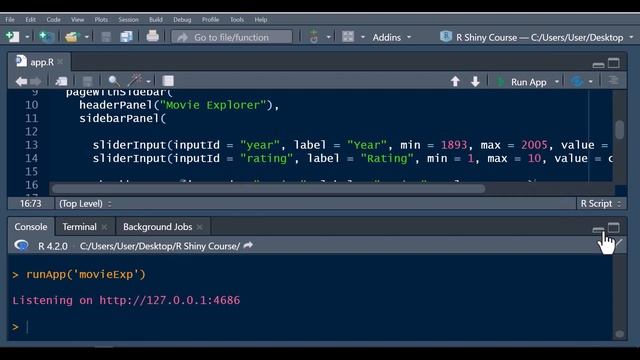The width and height of the screenshot is (640, 360).
Task: Close the app.R tab
Action: click(x=60, y=62)
